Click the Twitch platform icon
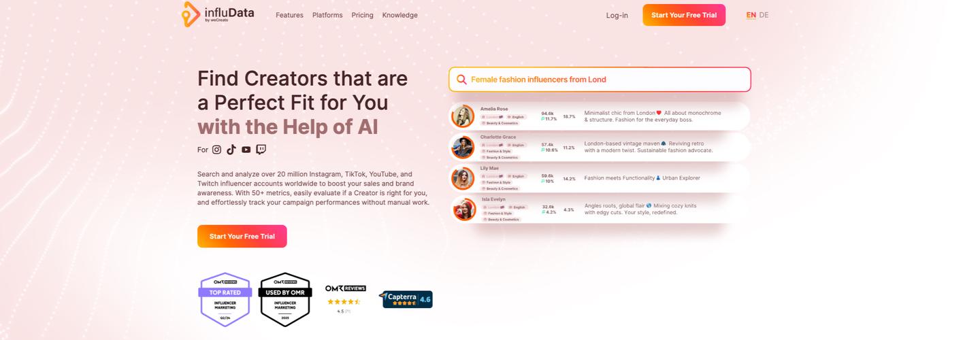The width and height of the screenshot is (980, 340). click(x=261, y=150)
